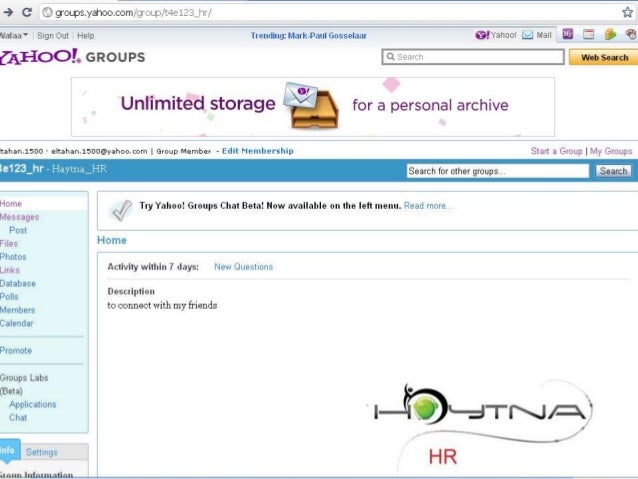Click Read more link in notice
The height and width of the screenshot is (479, 638).
pos(428,206)
